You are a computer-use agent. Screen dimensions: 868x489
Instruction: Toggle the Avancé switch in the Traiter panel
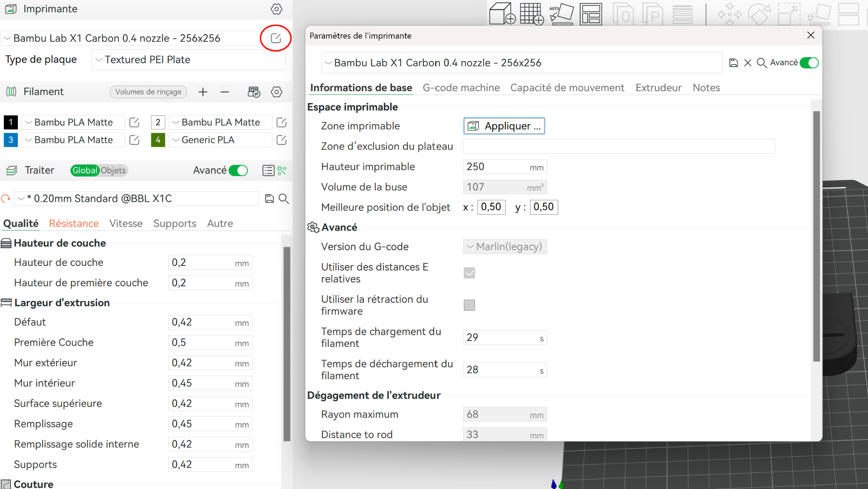click(238, 170)
